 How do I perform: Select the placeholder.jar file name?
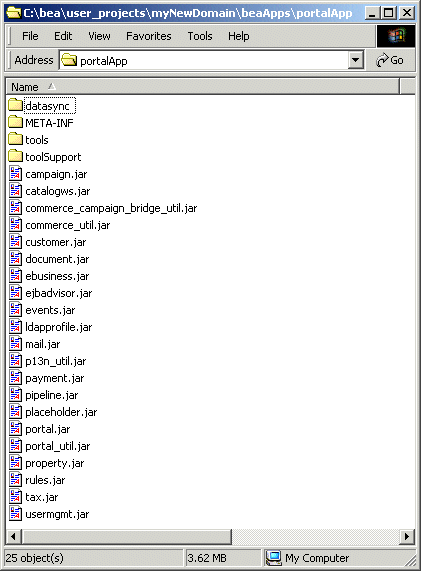pyautogui.click(x=61, y=412)
